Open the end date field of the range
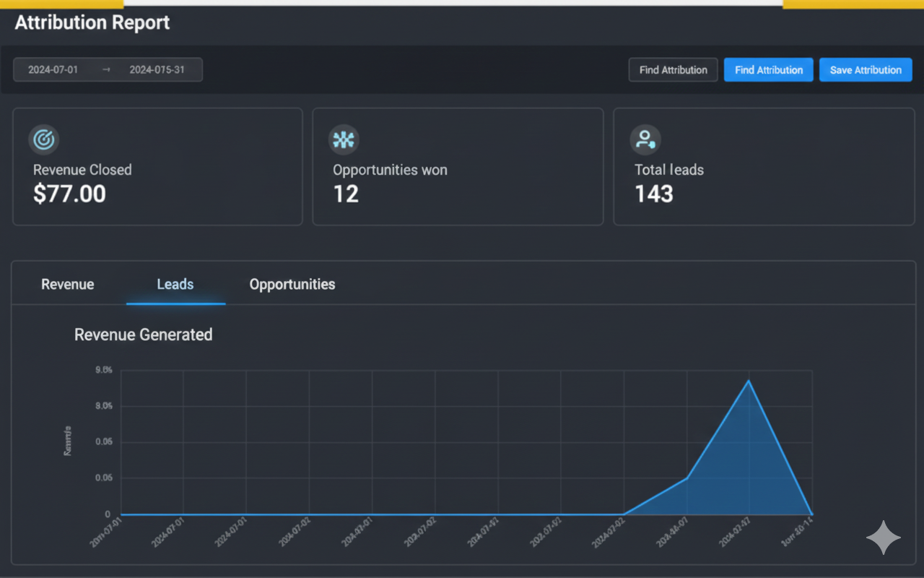This screenshot has width=924, height=578. tap(157, 70)
